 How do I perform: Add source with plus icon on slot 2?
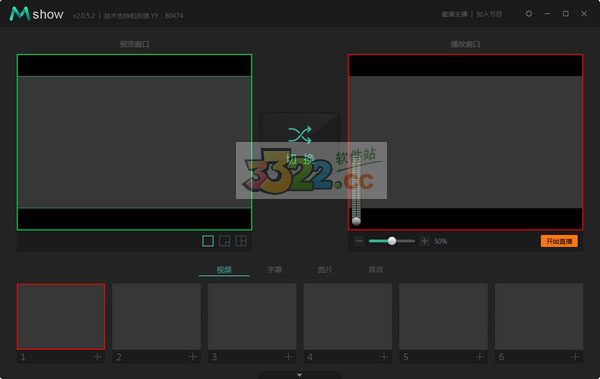tap(193, 357)
